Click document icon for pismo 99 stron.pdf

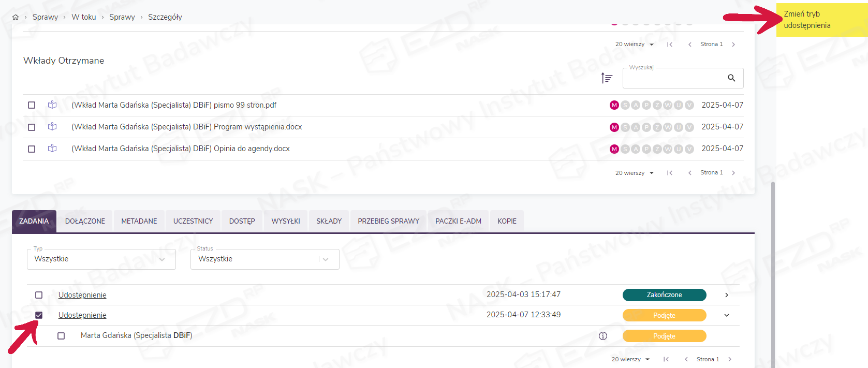[x=52, y=105]
